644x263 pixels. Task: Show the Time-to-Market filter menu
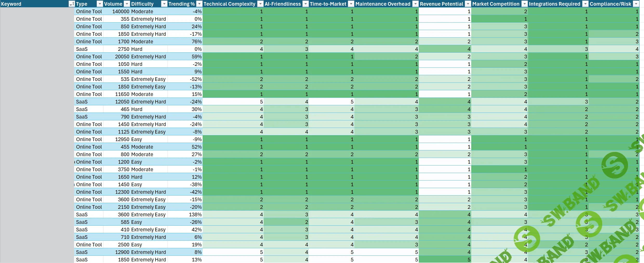[x=351, y=4]
